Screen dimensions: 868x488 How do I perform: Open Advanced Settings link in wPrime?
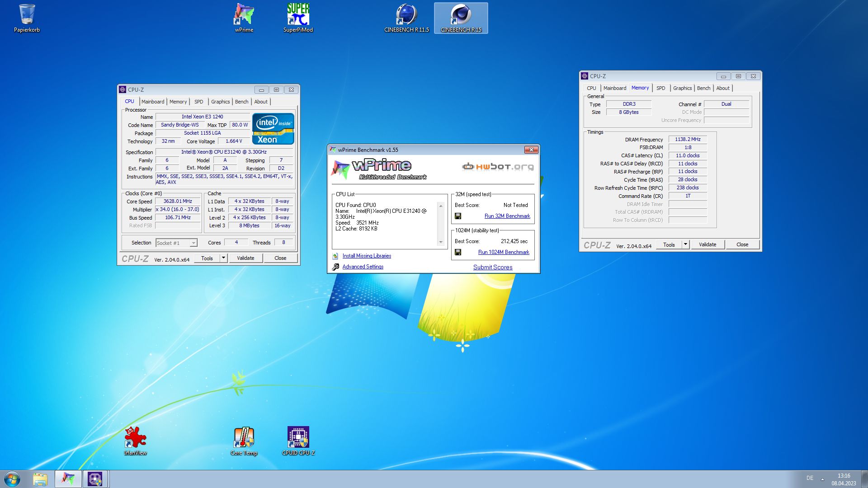click(x=363, y=267)
